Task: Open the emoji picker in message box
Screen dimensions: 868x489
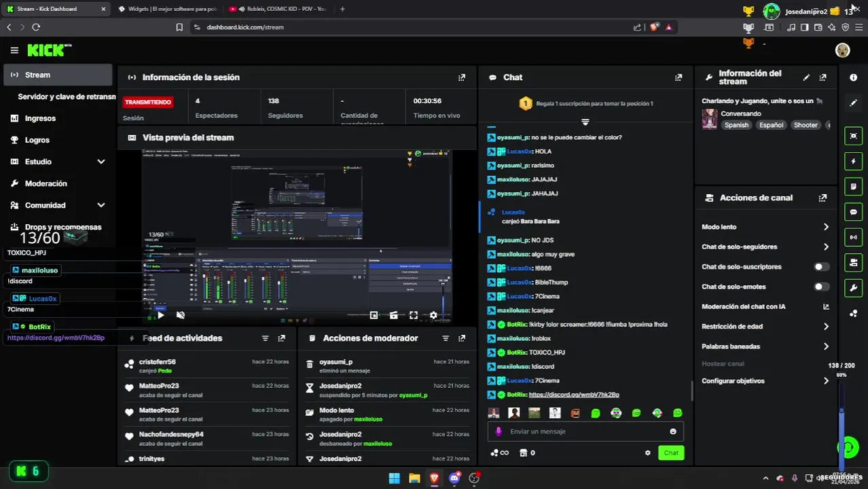Action: [673, 431]
